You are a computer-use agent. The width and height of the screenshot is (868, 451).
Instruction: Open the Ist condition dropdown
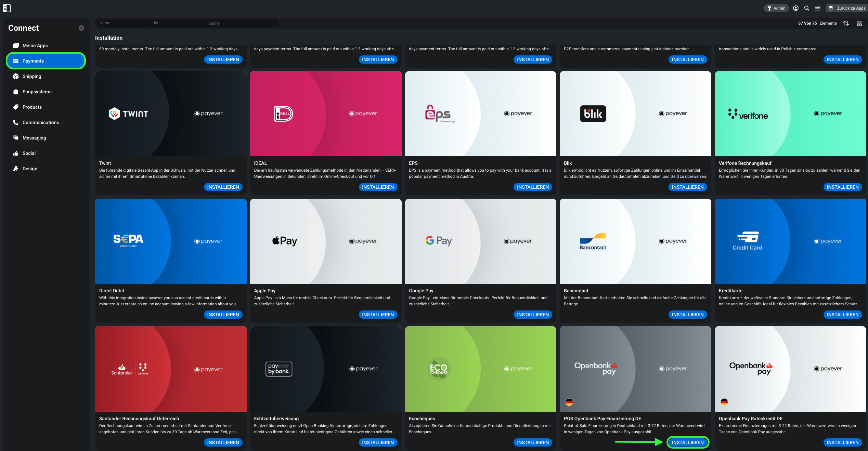click(178, 23)
